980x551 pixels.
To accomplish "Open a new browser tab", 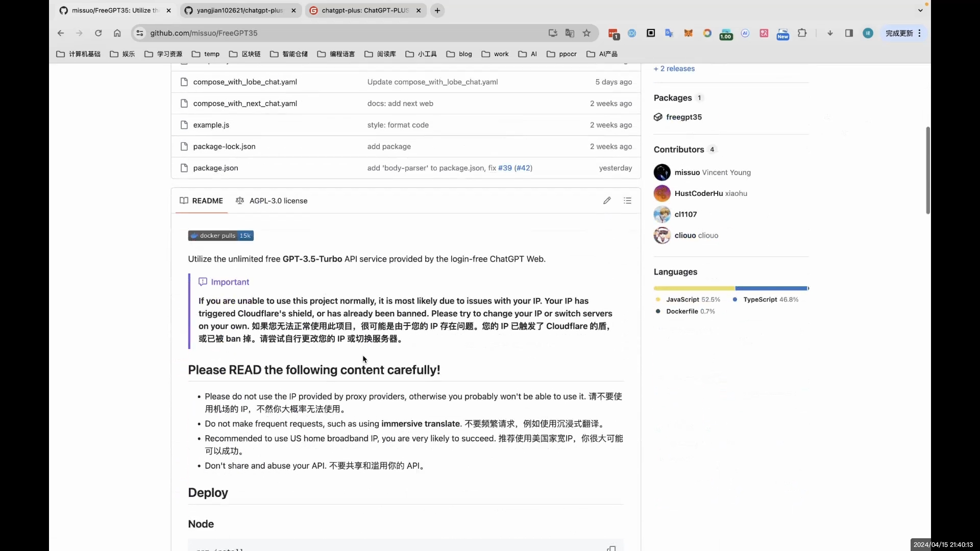I will point(437,10).
